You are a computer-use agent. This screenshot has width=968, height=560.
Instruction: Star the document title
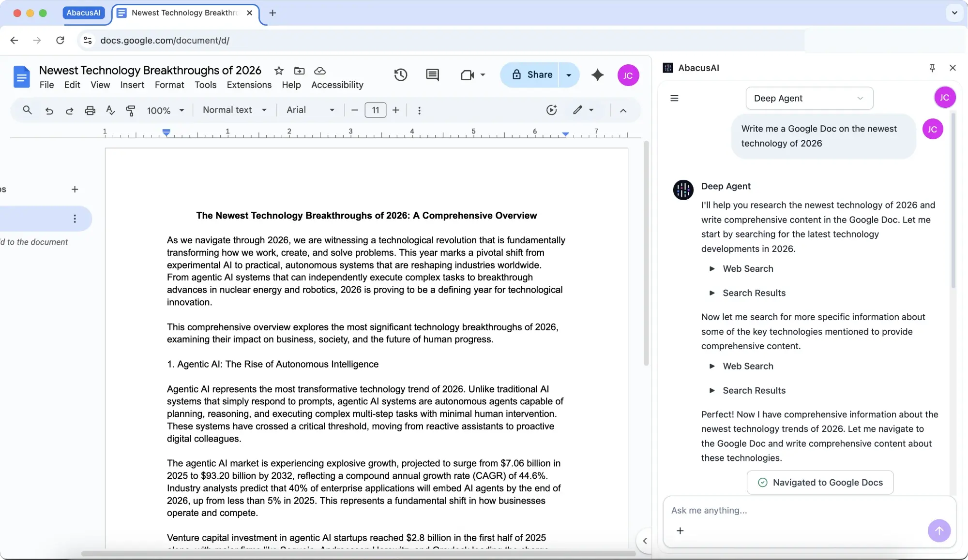coord(279,71)
